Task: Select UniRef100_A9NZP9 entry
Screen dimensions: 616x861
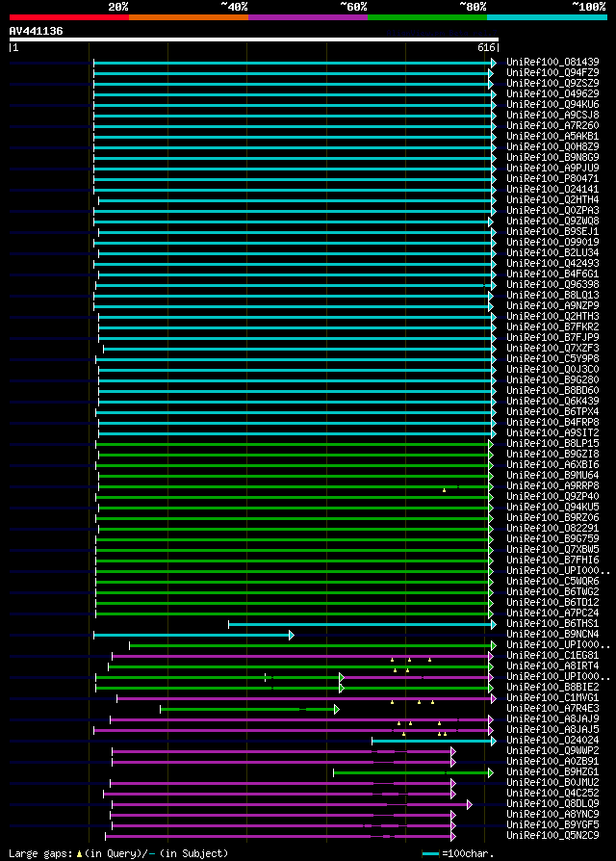Action: pyautogui.click(x=552, y=306)
